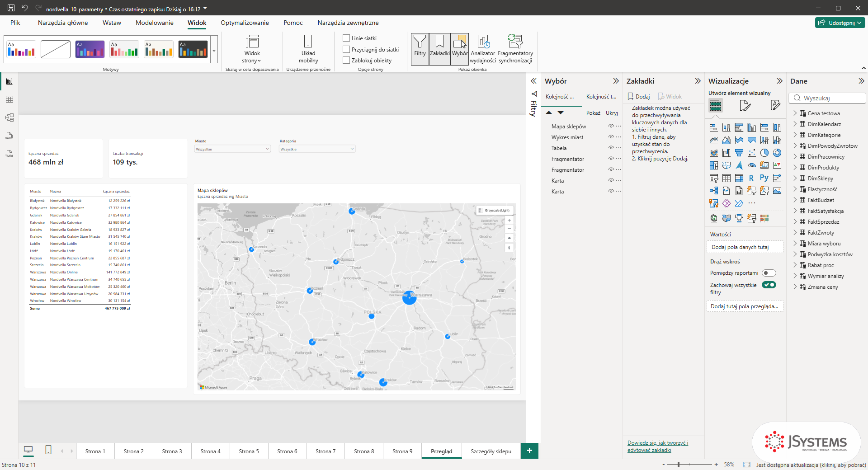
Task: Click the Wyszukaj search field
Action: (x=827, y=98)
